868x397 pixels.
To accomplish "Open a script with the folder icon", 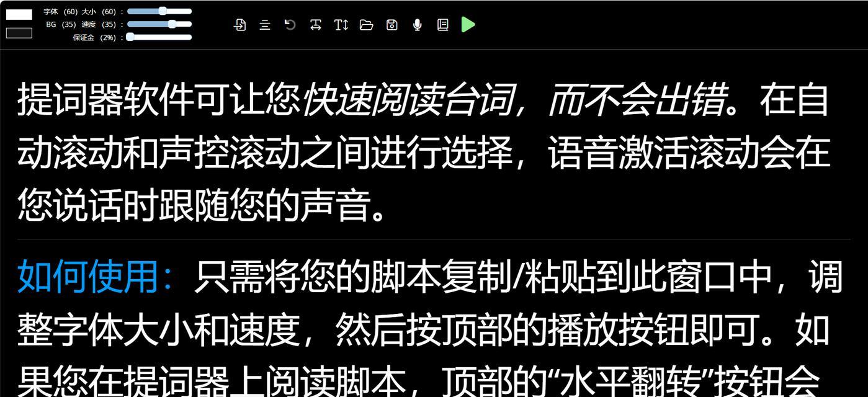I will click(366, 25).
